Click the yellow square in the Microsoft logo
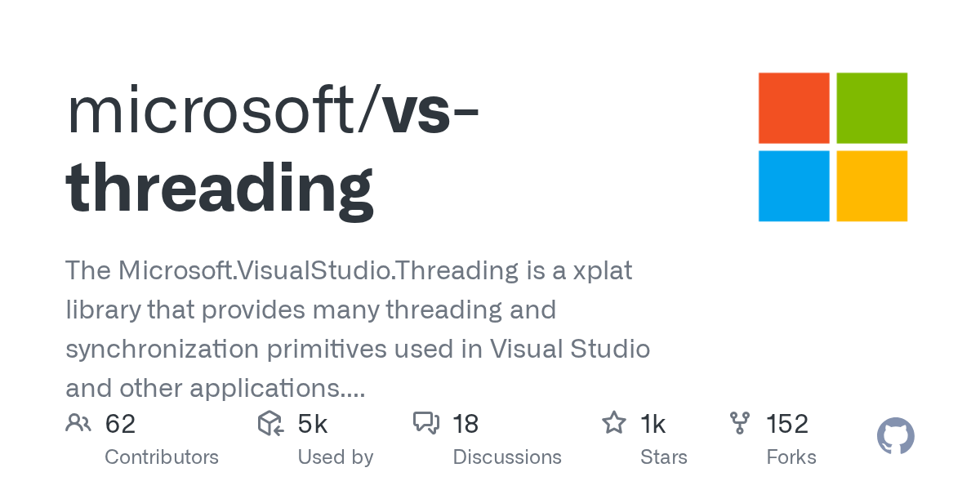980x490 pixels. pyautogui.click(x=872, y=186)
